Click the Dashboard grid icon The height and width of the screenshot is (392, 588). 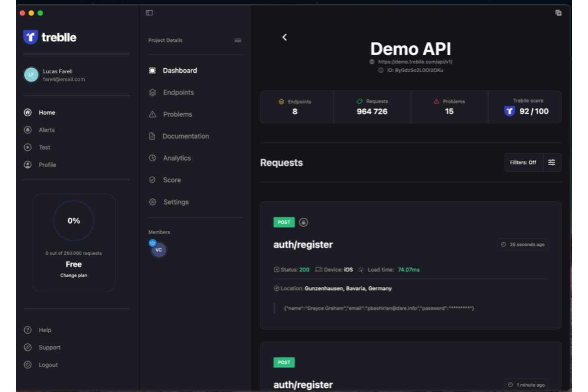(152, 70)
